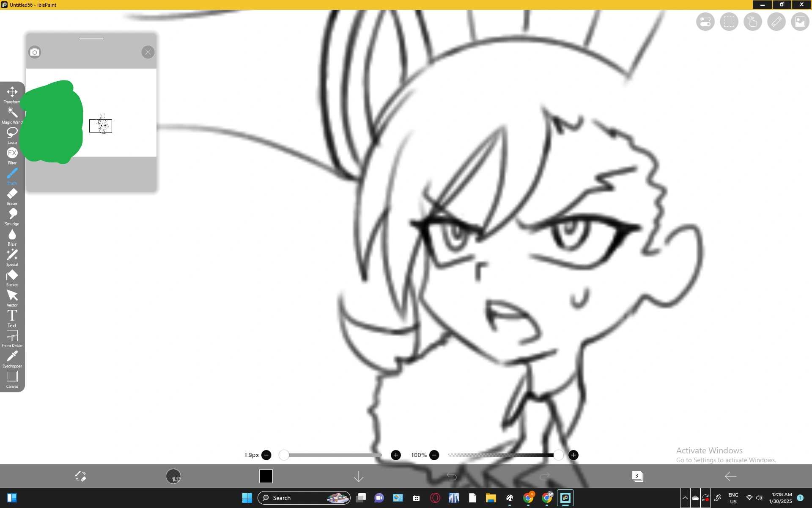Select the Text tool
The width and height of the screenshot is (812, 508).
(x=12, y=316)
